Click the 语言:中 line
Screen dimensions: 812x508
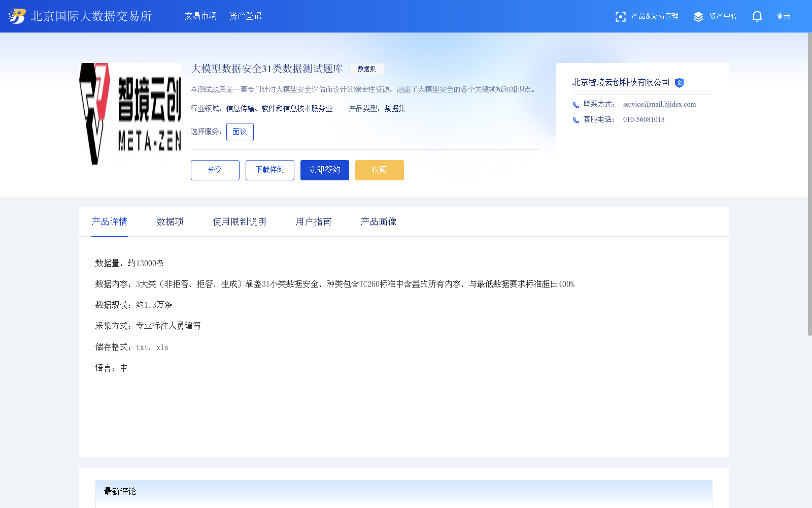coord(112,368)
